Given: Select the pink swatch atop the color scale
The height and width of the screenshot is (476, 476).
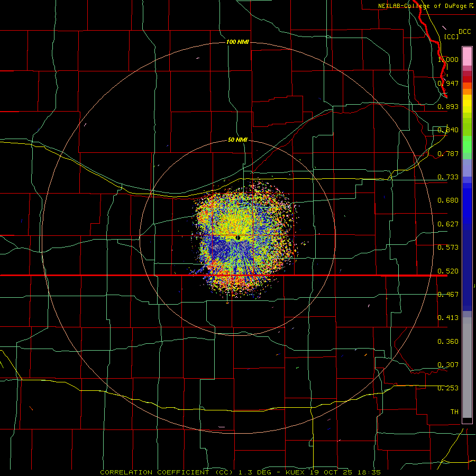Looking at the screenshot, I should point(467,57).
